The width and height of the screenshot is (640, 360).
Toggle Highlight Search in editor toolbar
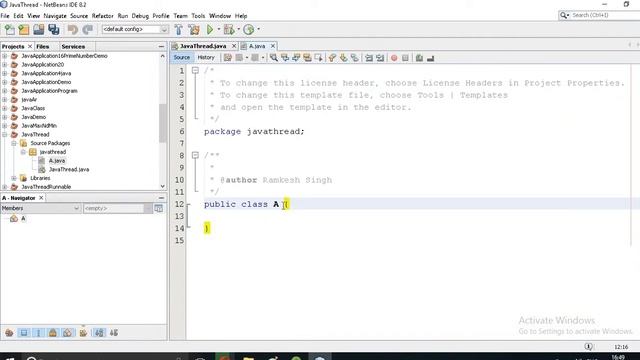pos(307,58)
